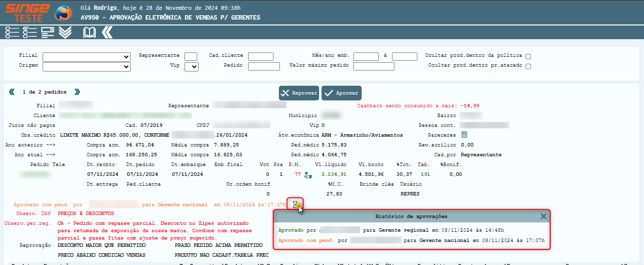
Task: Open the manual book icon
Action: tap(90, 32)
